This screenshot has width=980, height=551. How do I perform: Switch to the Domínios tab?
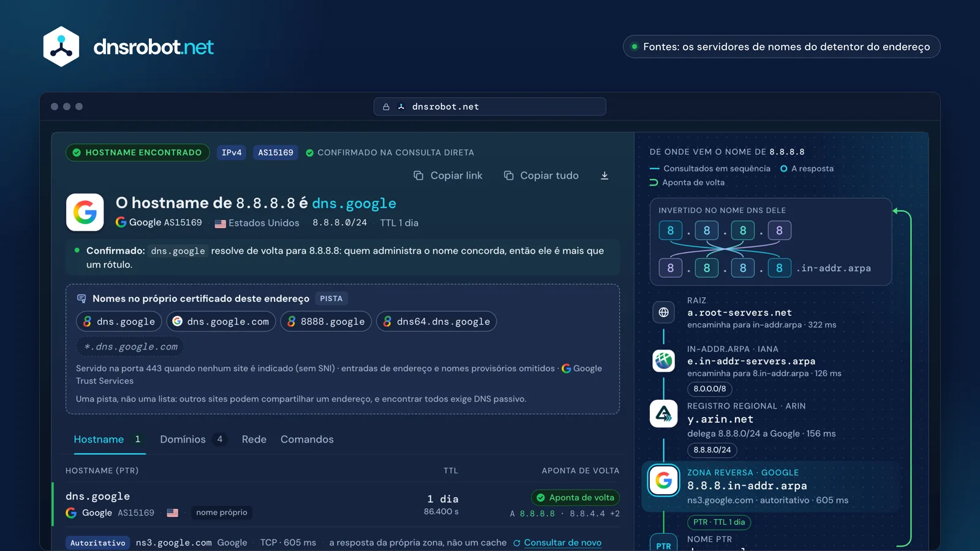(x=194, y=440)
